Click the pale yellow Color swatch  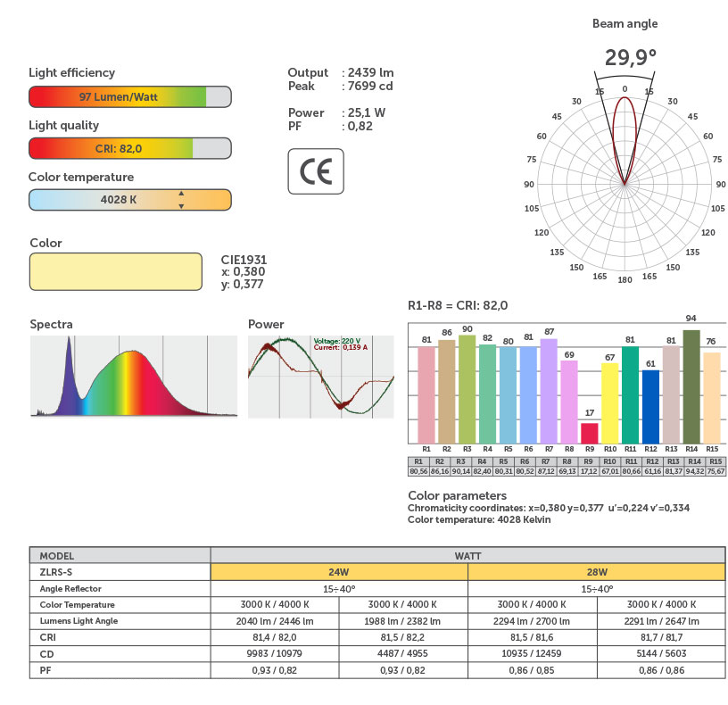click(x=116, y=271)
